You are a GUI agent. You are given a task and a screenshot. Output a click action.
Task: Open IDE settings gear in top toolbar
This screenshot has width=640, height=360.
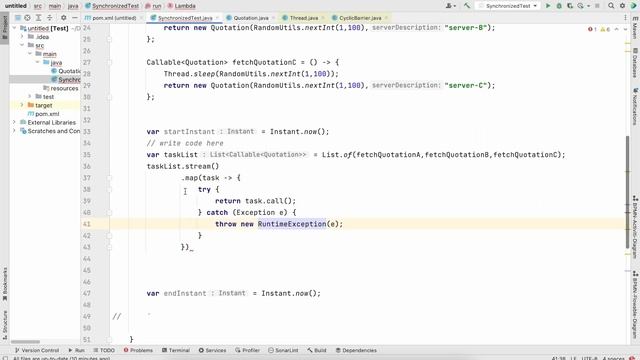point(622,6)
